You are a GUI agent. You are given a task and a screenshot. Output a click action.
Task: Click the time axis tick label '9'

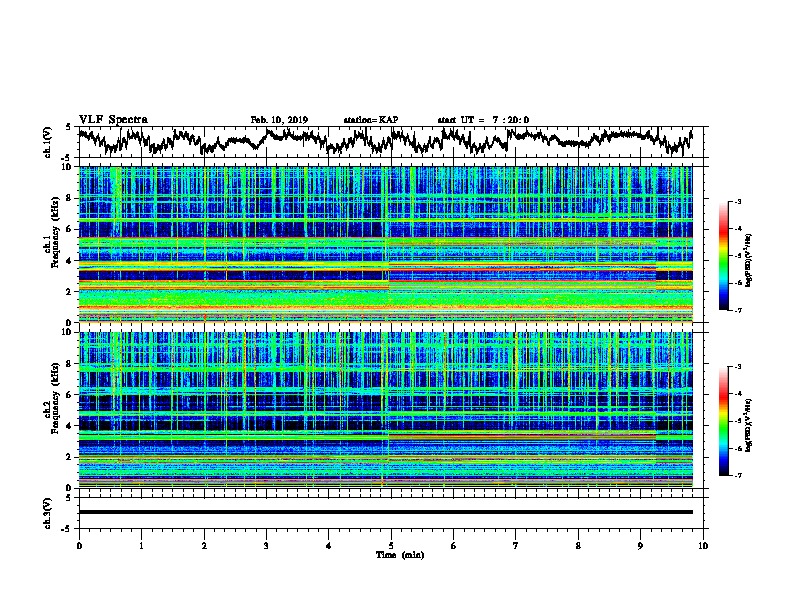(640, 546)
